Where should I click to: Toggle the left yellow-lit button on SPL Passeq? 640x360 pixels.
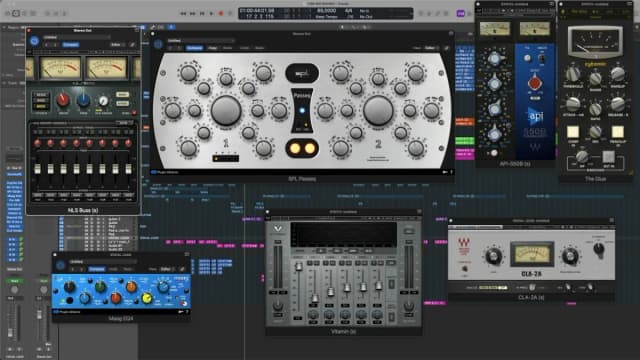point(295,149)
